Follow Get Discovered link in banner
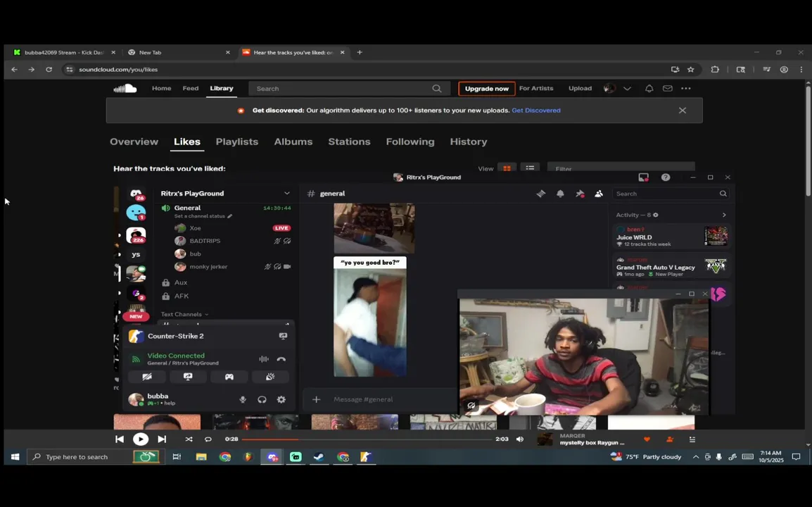Screen dimensions: 812x507 point(536,111)
